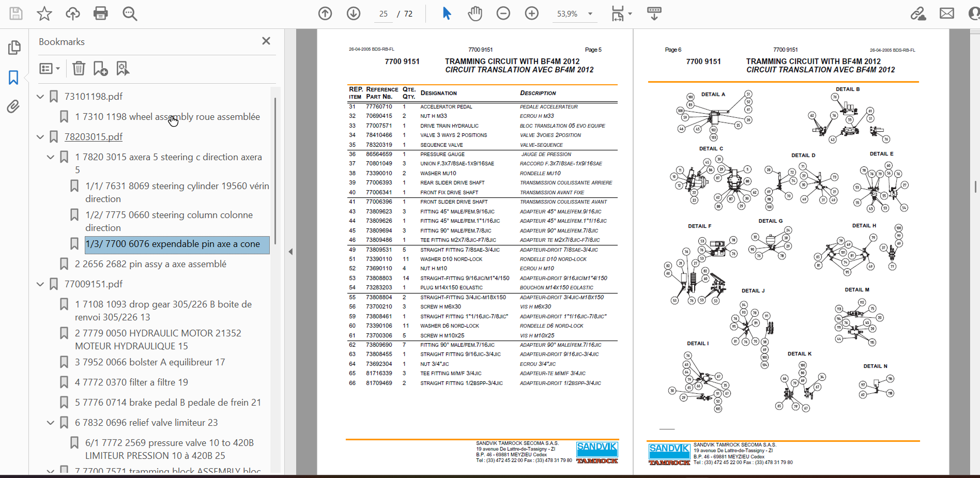Collapse the 73101198.pdf bookmark

pyautogui.click(x=40, y=96)
